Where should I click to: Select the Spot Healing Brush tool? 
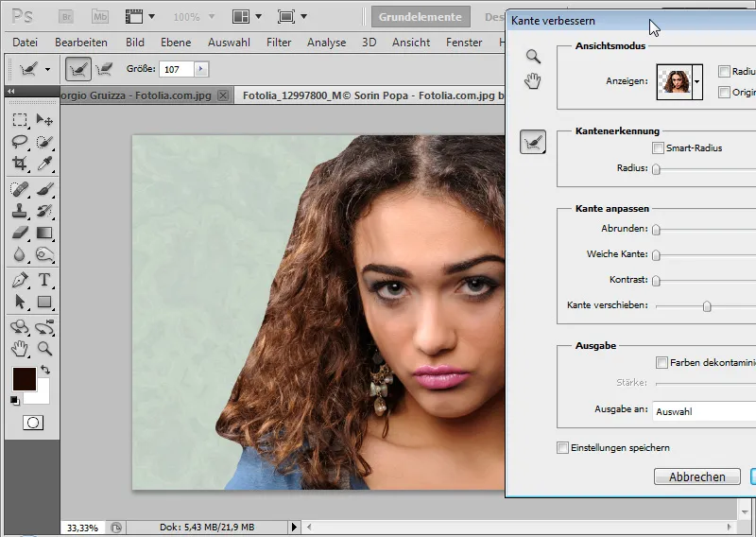(x=20, y=189)
